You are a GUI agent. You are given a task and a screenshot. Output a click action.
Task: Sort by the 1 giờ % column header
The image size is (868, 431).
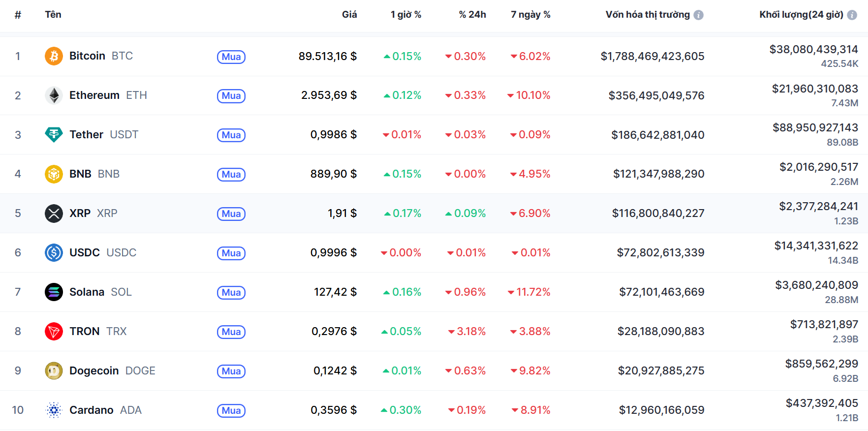406,14
